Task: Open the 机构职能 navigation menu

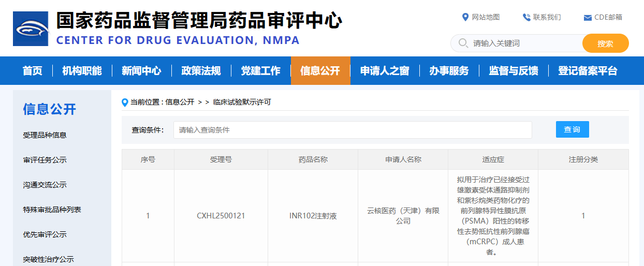Action: (x=82, y=71)
